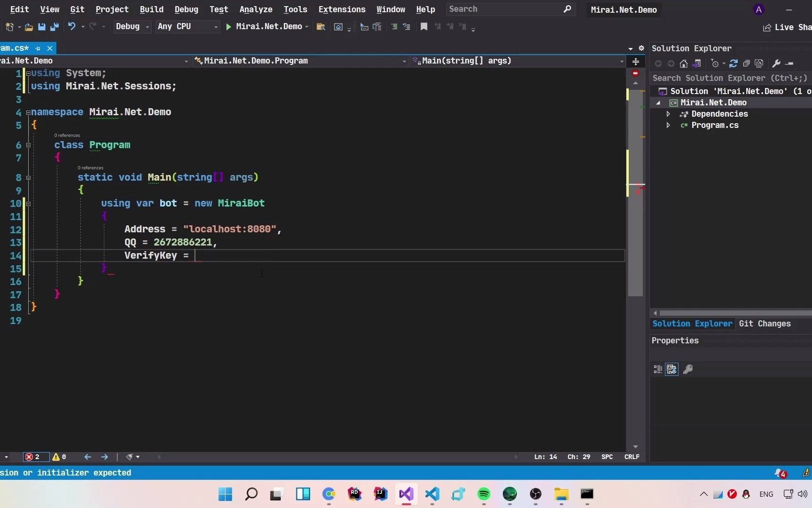Open Properties wrench in Solution Explorer toolbar
This screenshot has width=812, height=508.
[x=776, y=63]
